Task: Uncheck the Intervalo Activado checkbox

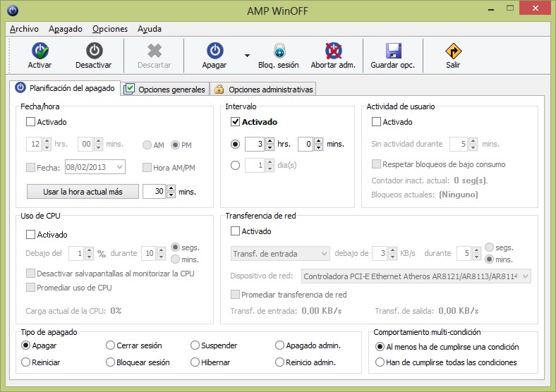Action: (236, 122)
